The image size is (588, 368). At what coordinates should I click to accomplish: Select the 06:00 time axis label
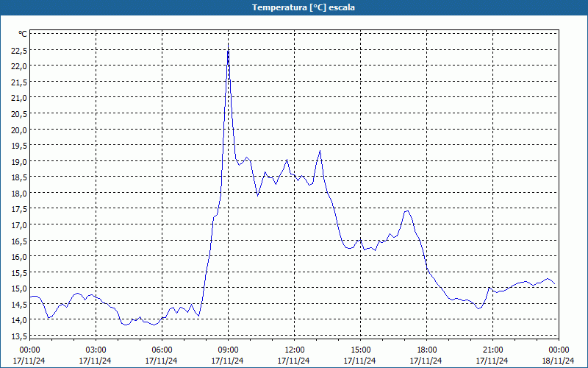(x=162, y=350)
